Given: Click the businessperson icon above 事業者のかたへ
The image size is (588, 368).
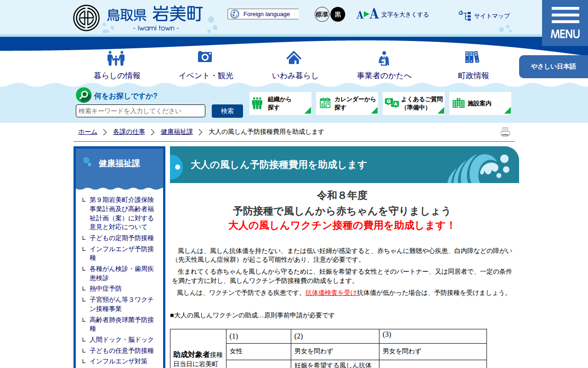Looking at the screenshot, I should click(384, 58).
